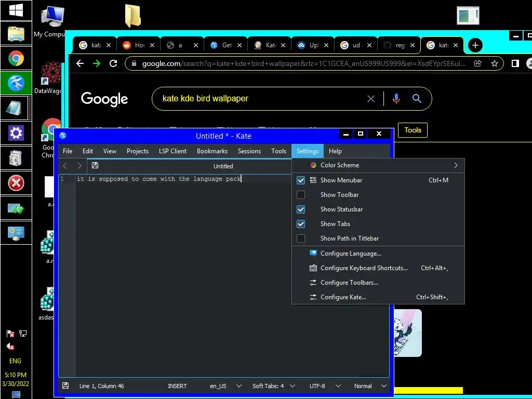Open Kate's View menu
This screenshot has height=399, width=532.
110,151
